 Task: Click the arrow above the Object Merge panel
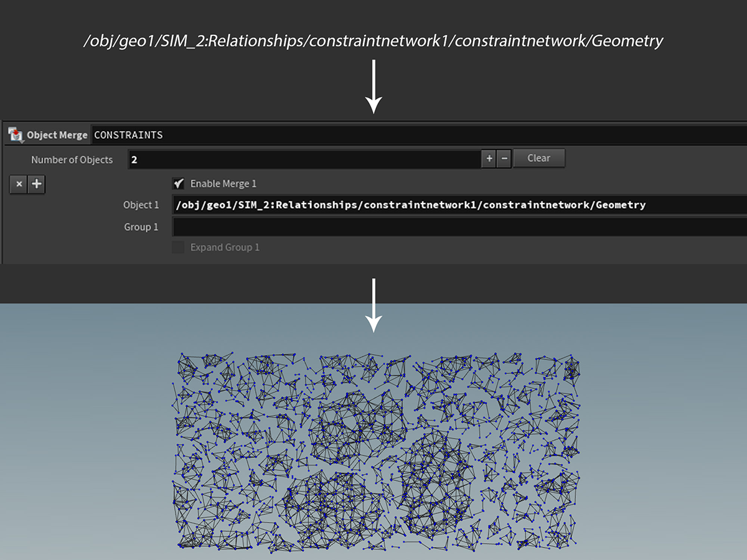pyautogui.click(x=374, y=86)
